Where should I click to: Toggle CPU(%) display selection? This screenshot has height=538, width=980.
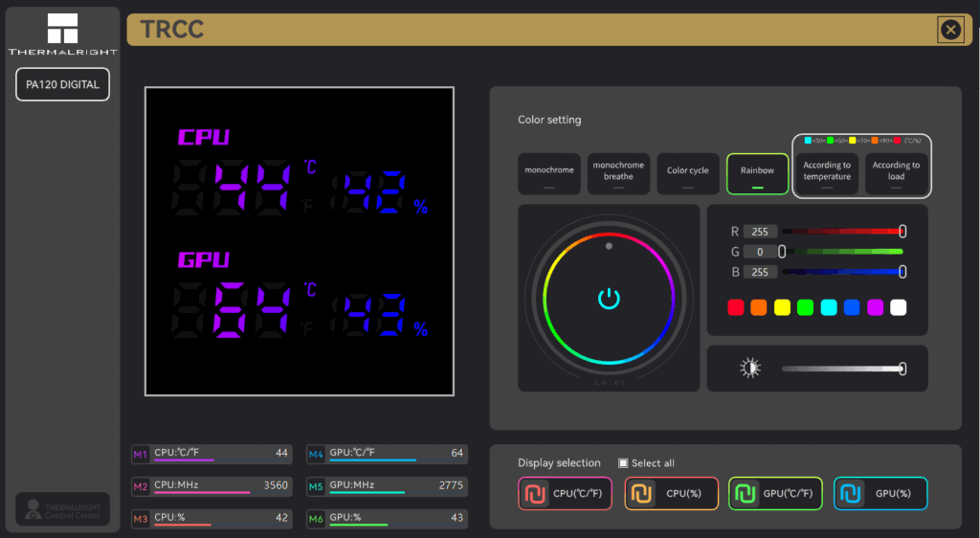coord(671,493)
